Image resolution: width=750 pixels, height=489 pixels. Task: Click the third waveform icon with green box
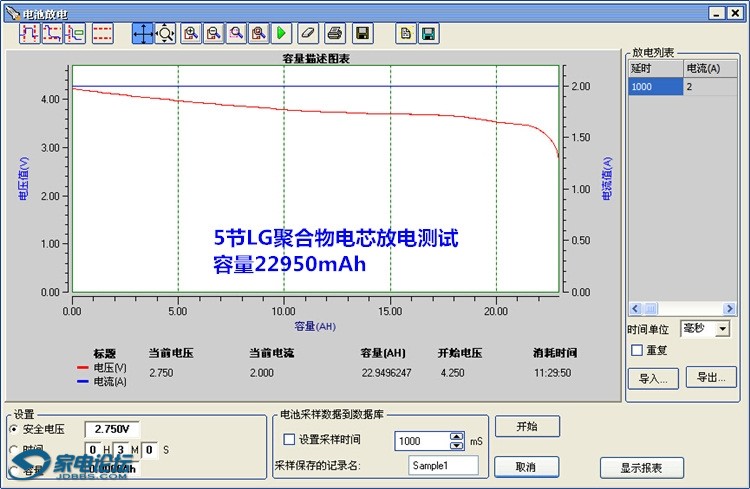76,33
